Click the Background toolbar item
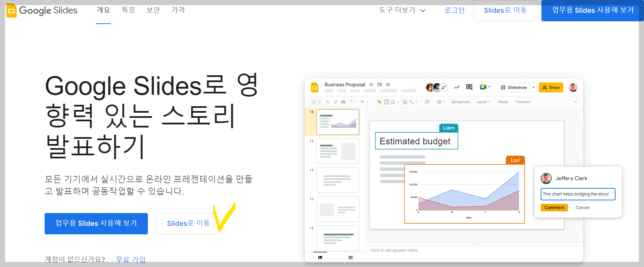 coord(460,102)
